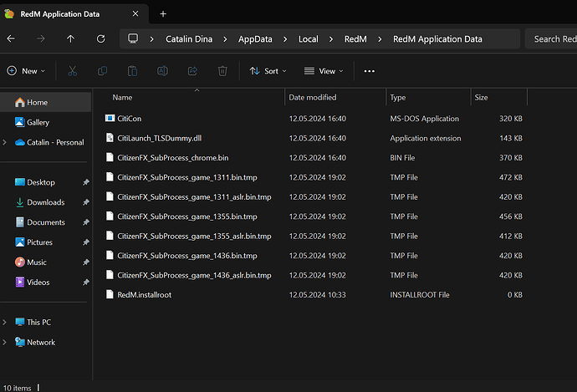This screenshot has width=577, height=392.
Task: Open the See more three-dots menu
Action: 370,71
